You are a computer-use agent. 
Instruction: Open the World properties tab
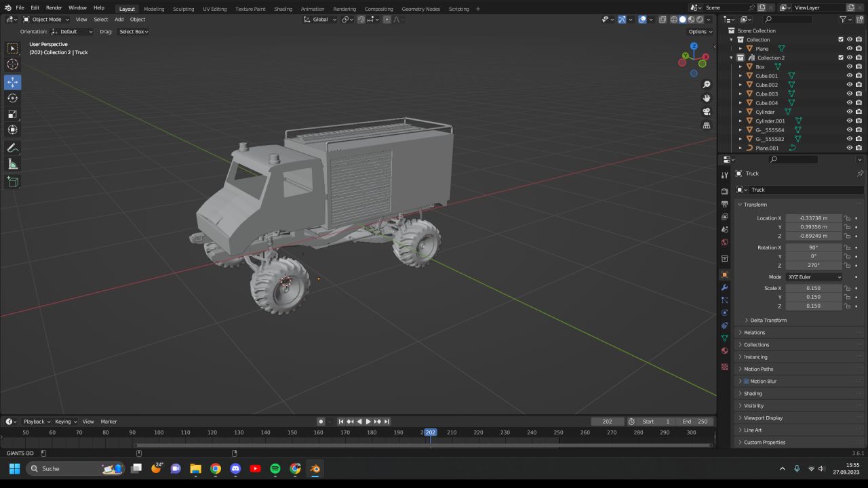coord(724,242)
